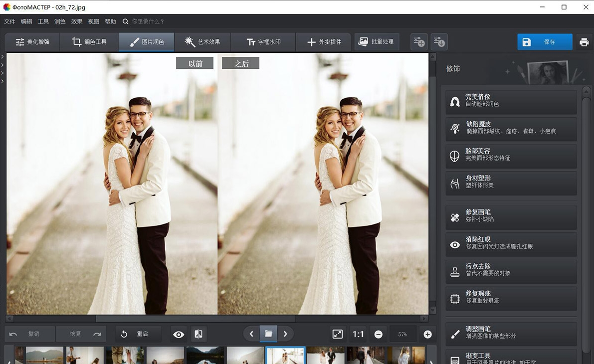Open the 编辑 menu

(26, 21)
